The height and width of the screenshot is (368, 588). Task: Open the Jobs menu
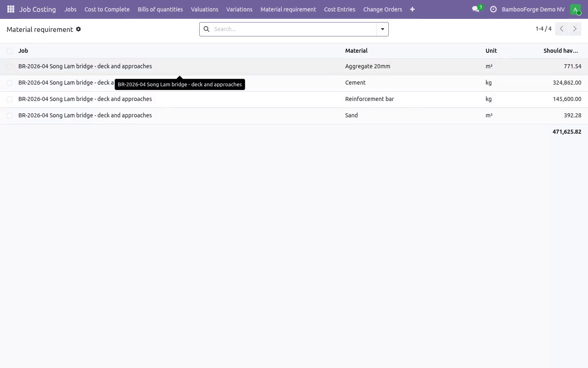point(70,9)
